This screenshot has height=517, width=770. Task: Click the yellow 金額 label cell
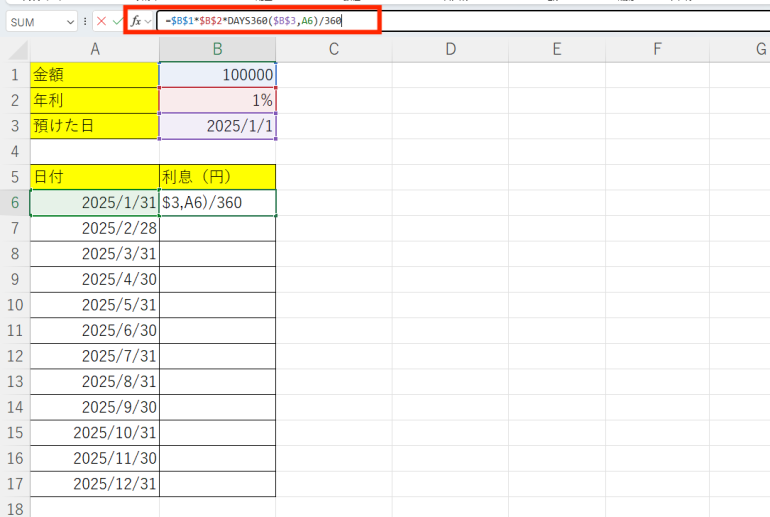(x=94, y=75)
